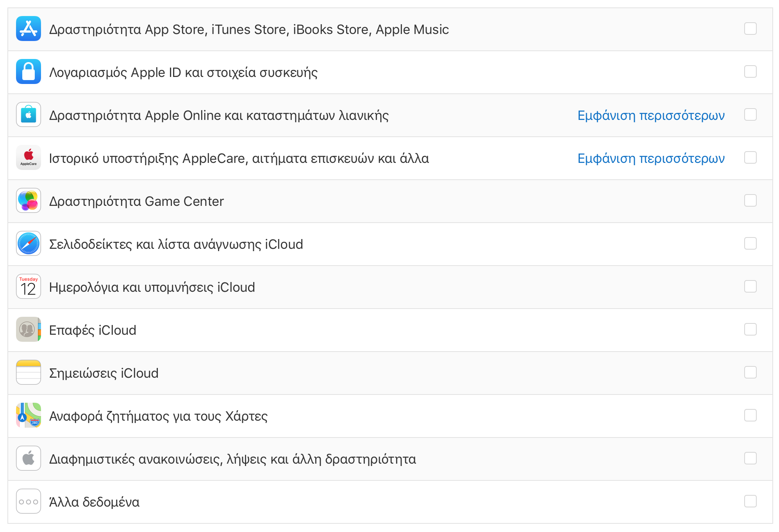Click the Αναφορά ζητήματος για τους Χάρτες text
This screenshot has height=532, width=779.
point(158,417)
